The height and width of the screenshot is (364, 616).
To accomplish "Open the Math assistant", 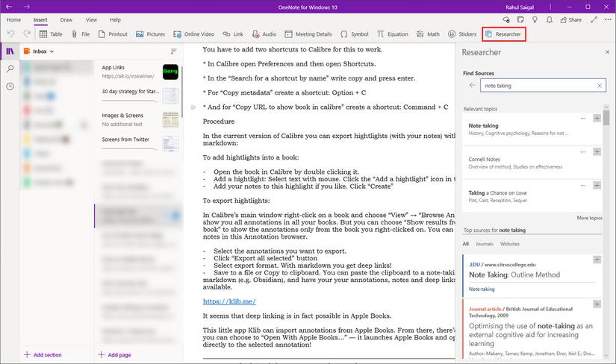I will pos(428,34).
